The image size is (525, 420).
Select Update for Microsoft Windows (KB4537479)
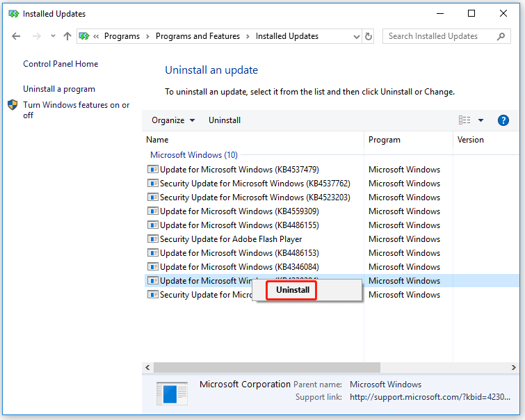coord(239,170)
